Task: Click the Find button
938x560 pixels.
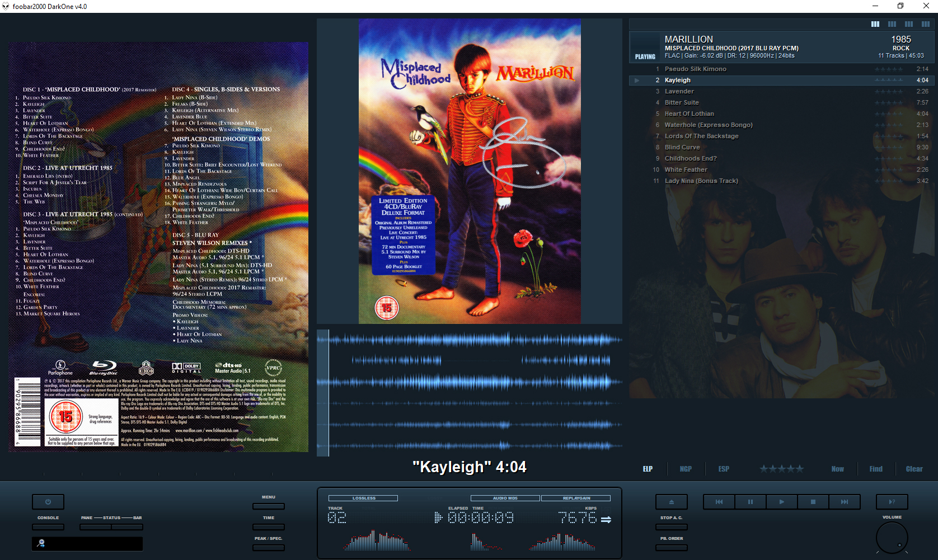Action: point(876,469)
